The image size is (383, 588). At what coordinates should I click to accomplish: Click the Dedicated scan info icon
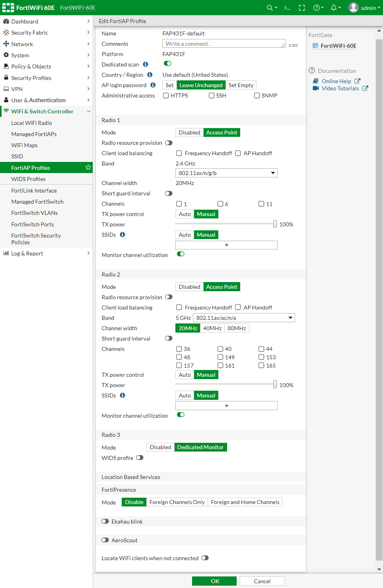point(146,64)
